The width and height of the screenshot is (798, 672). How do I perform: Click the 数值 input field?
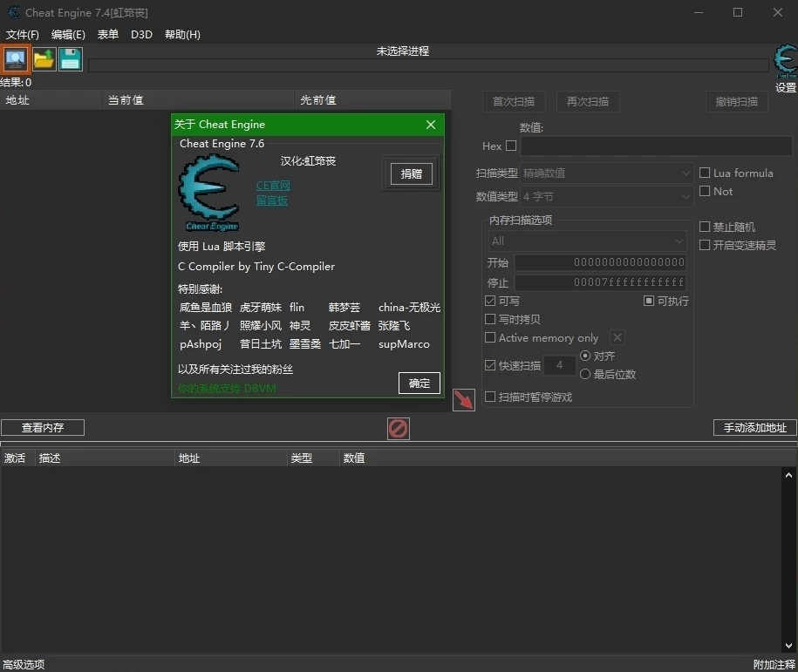(x=657, y=146)
